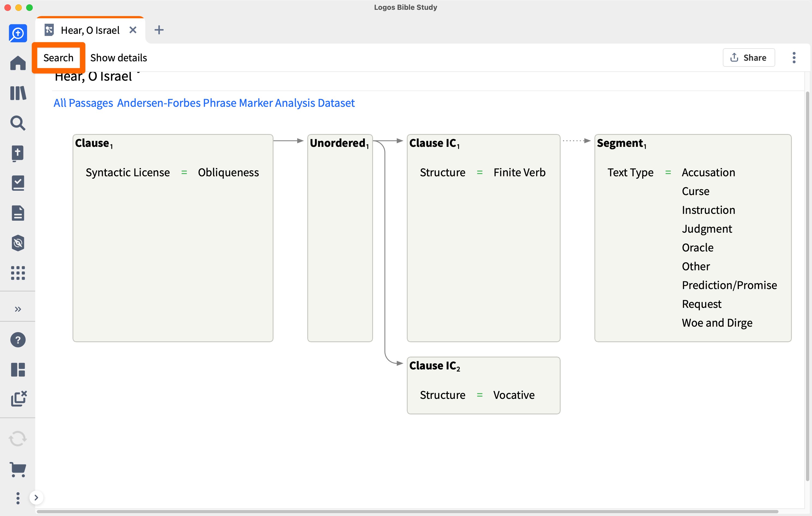
Task: Expand the sidebar with double chevron
Action: pyautogui.click(x=17, y=309)
